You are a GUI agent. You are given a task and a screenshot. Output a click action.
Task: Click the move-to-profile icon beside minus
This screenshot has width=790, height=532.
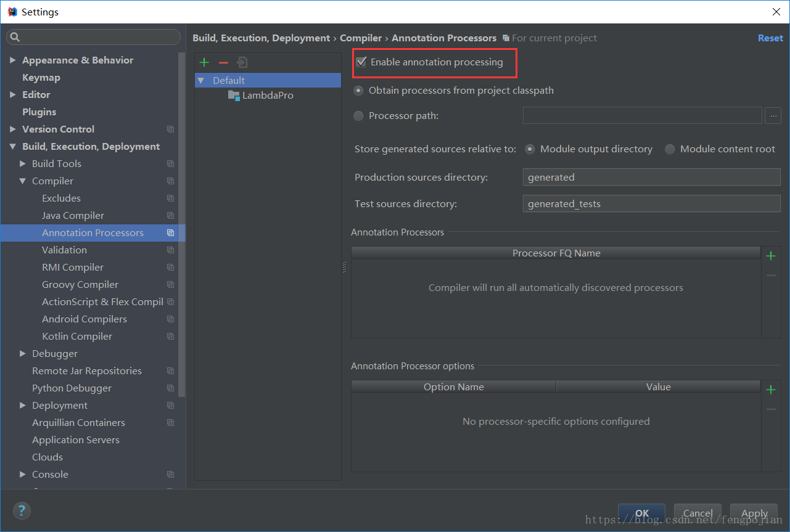tap(242, 62)
